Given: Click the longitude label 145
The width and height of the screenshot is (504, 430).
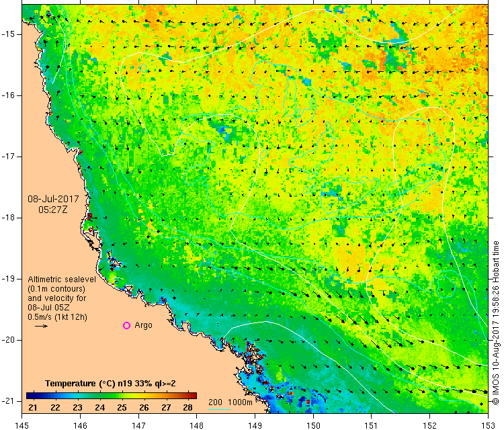Looking at the screenshot, I should tap(22, 425).
